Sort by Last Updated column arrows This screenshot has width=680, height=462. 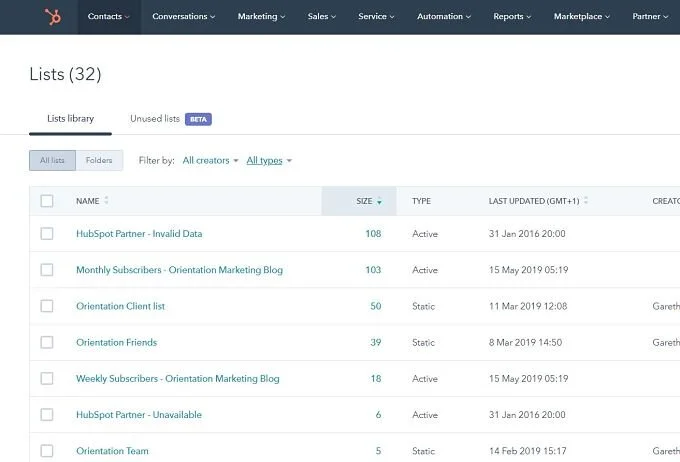pos(586,200)
